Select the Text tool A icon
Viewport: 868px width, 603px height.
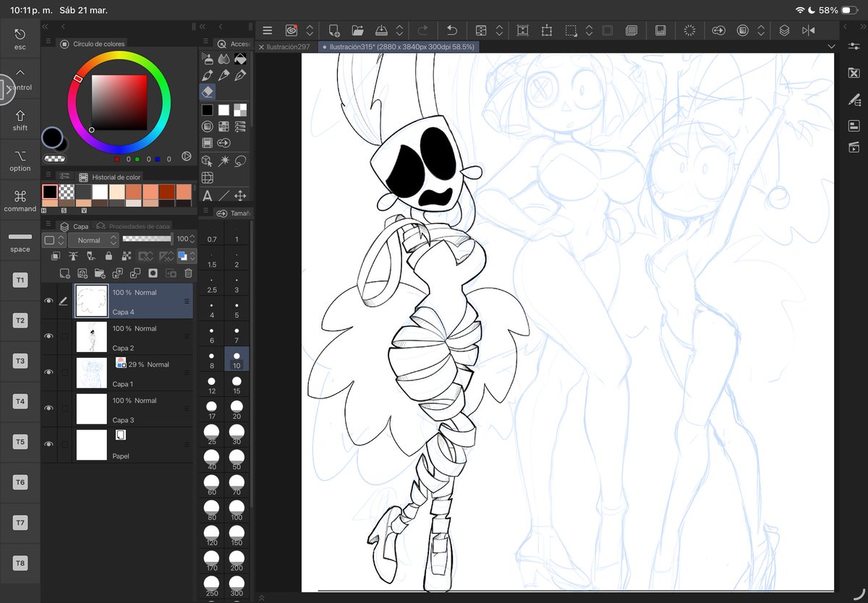click(207, 195)
